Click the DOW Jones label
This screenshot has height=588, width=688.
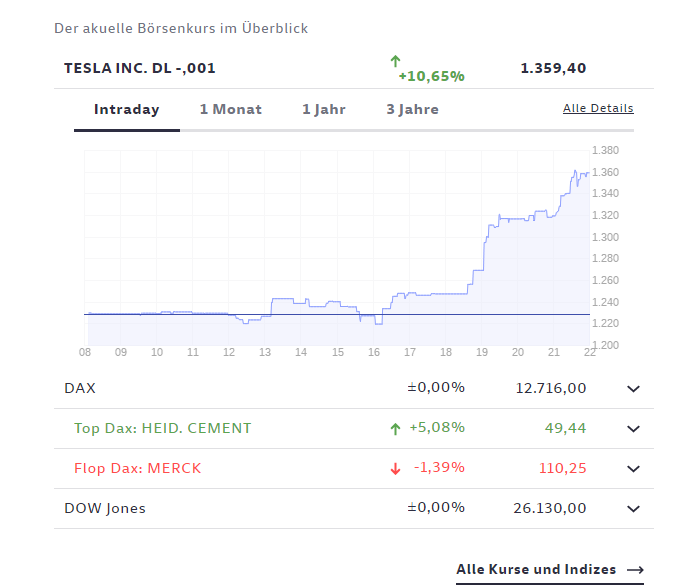pos(105,508)
